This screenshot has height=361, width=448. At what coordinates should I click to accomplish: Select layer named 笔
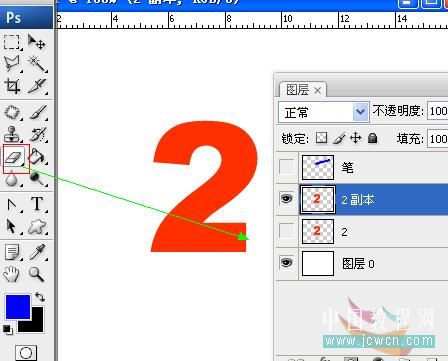tap(347, 167)
